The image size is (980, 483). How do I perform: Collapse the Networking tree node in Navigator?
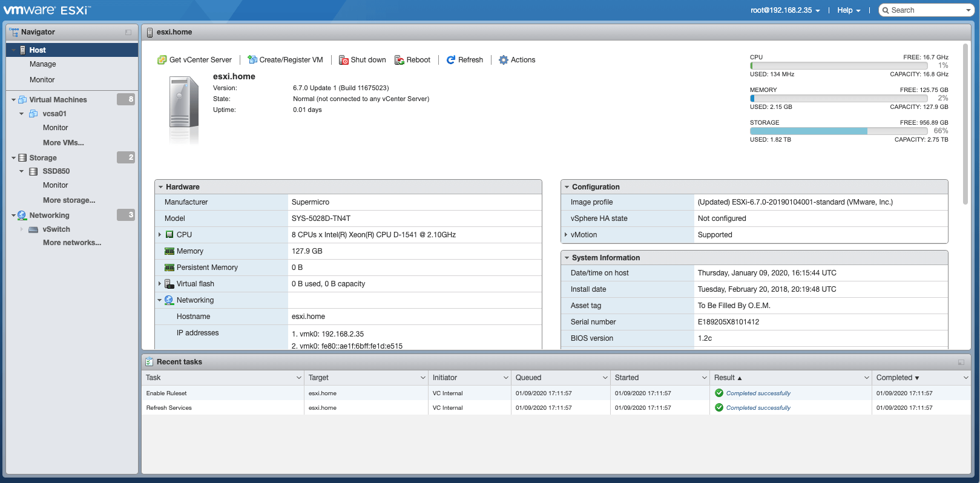[13, 215]
